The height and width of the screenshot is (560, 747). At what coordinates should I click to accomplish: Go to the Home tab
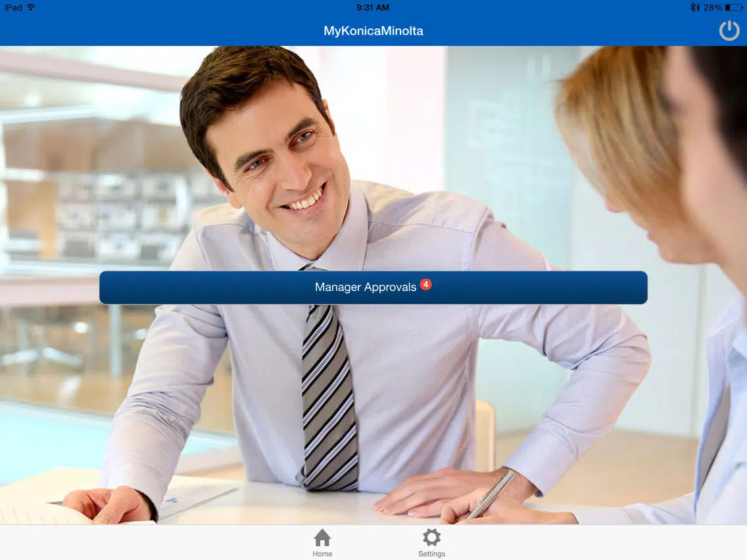322,543
